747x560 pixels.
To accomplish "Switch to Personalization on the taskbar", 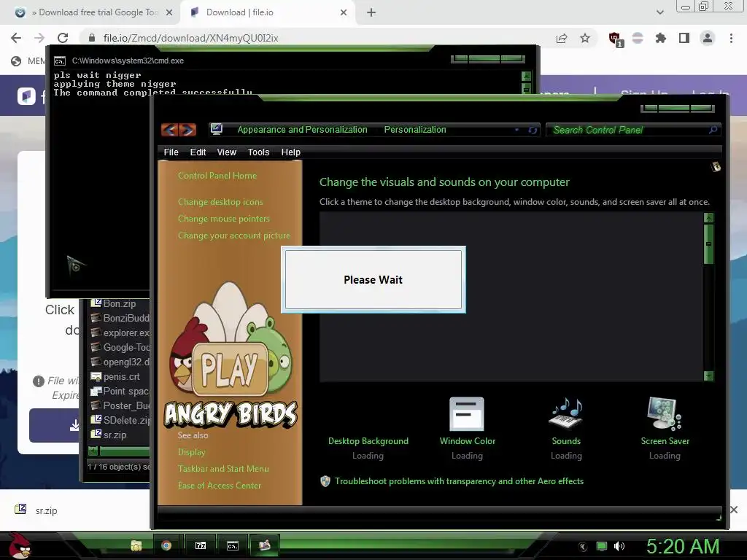I will (264, 545).
